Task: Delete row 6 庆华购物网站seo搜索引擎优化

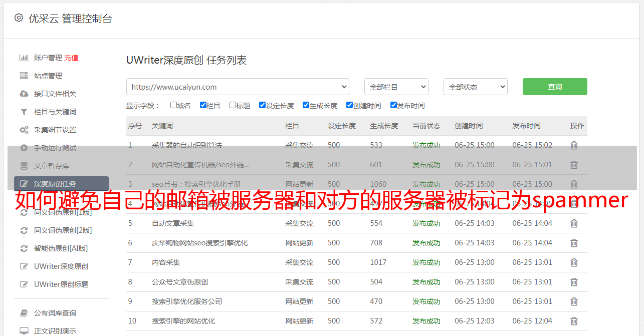Action: (574, 243)
